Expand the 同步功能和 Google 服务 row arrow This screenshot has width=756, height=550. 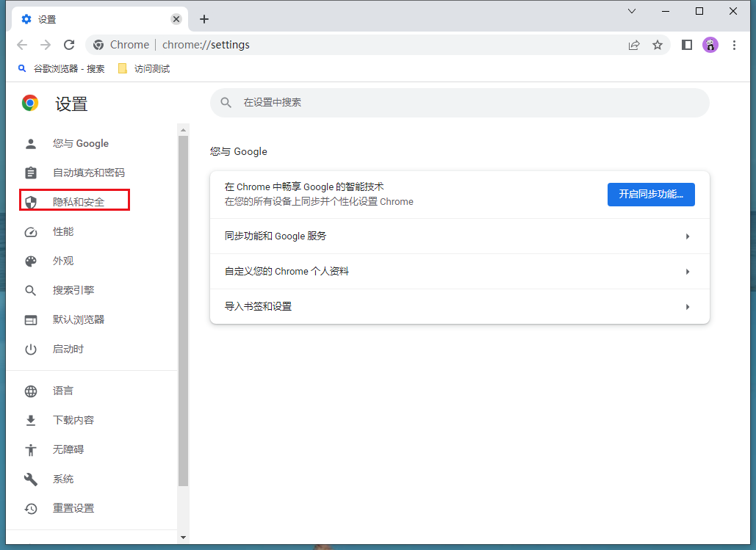(x=688, y=236)
